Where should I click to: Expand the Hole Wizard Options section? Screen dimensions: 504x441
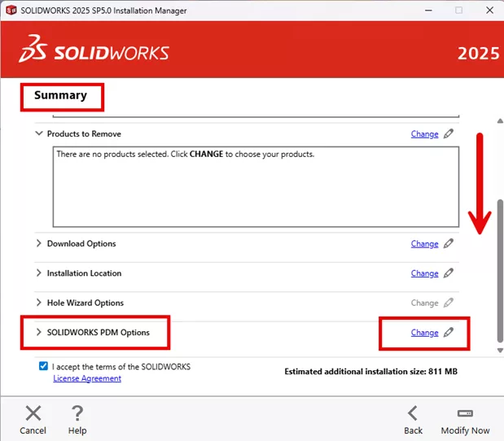38,302
